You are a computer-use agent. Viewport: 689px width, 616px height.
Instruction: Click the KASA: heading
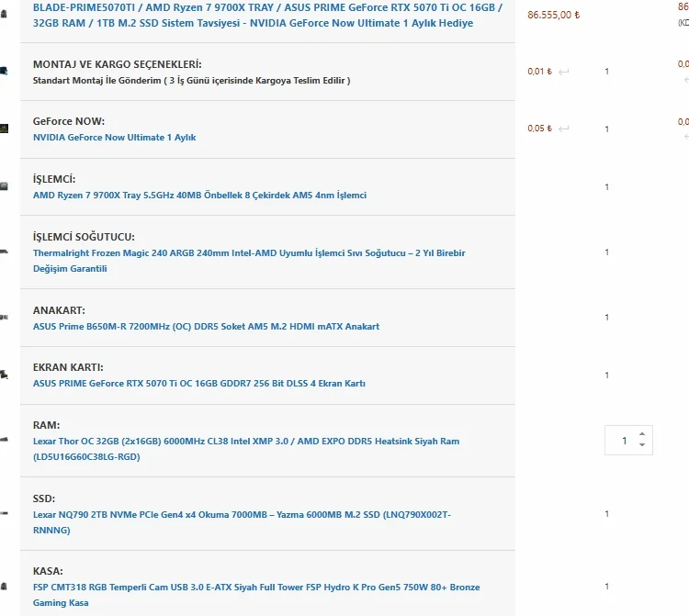click(x=48, y=571)
